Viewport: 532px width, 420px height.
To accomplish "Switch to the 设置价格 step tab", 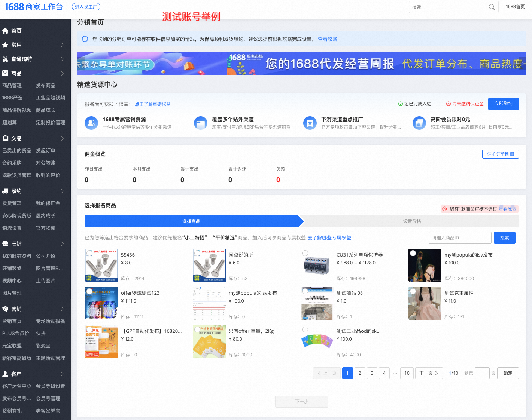I will tap(412, 221).
